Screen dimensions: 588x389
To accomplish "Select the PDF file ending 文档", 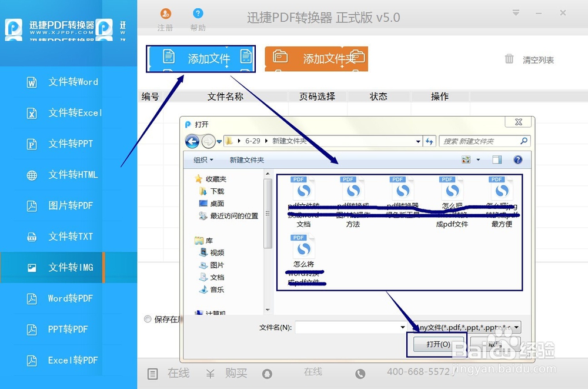I will [x=304, y=202].
